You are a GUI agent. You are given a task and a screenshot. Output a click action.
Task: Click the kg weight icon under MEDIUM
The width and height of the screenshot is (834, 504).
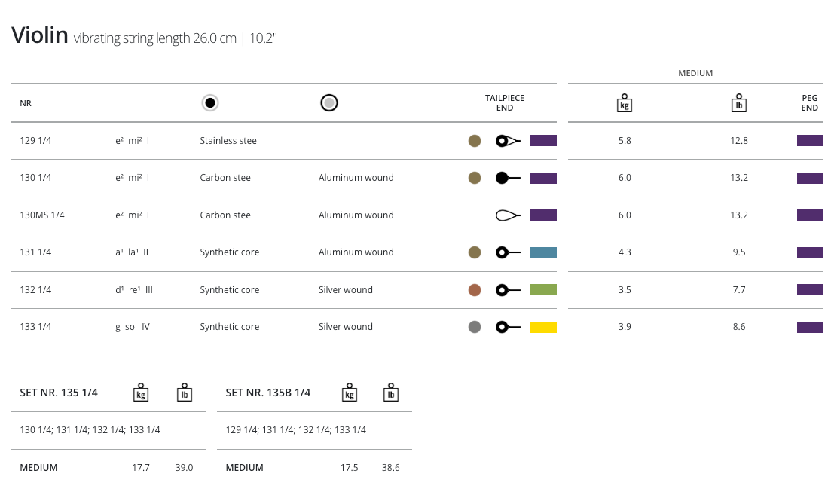[624, 103]
